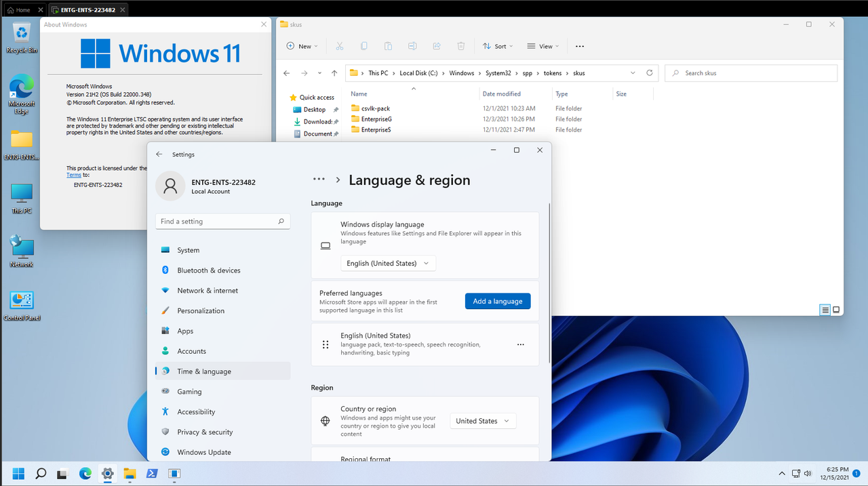This screenshot has width=868, height=486.
Task: Click Local Disk (C:) in the address breadcrumb
Action: click(x=418, y=73)
